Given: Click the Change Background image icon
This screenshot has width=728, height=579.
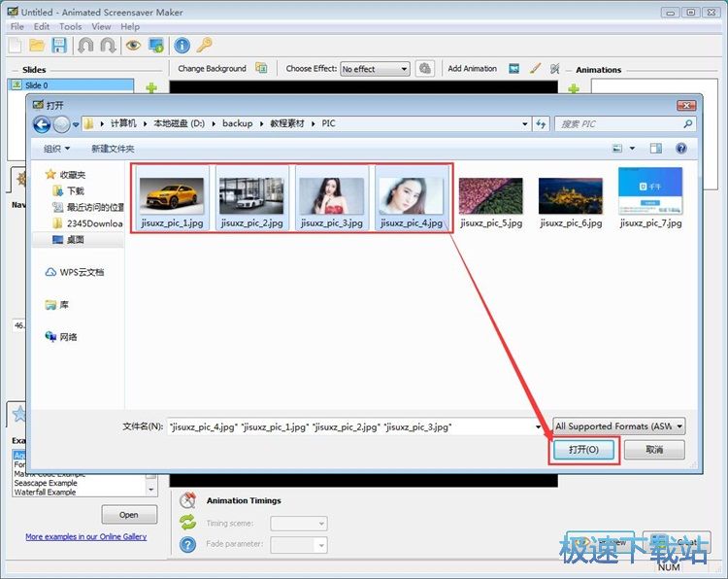Looking at the screenshot, I should coord(261,68).
